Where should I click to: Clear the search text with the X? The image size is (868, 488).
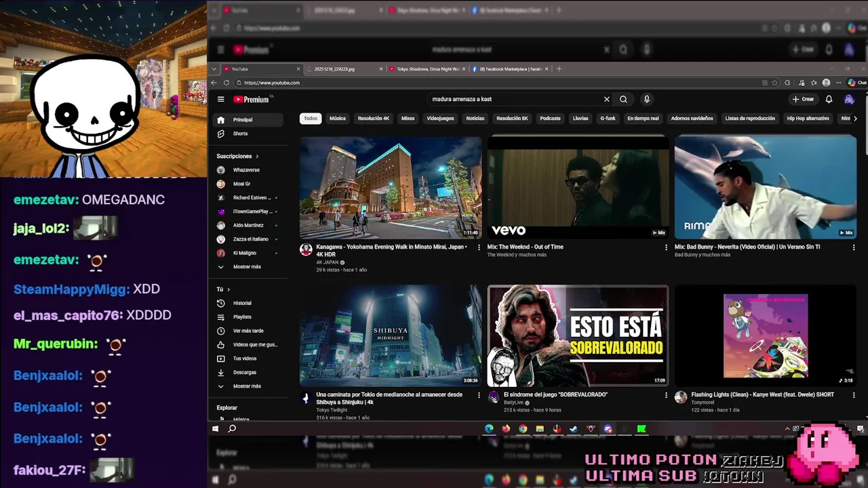[x=607, y=99]
